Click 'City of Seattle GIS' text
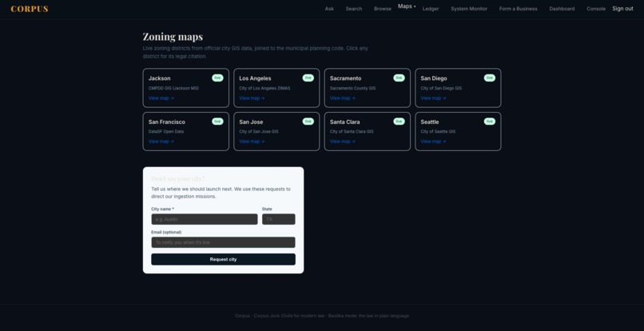This screenshot has height=331, width=644. [x=438, y=132]
